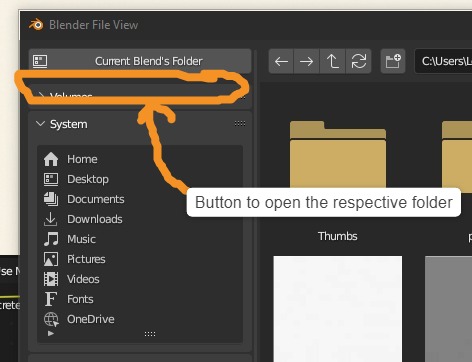
Task: Grab the System list resize grip dots
Action: 150,334
